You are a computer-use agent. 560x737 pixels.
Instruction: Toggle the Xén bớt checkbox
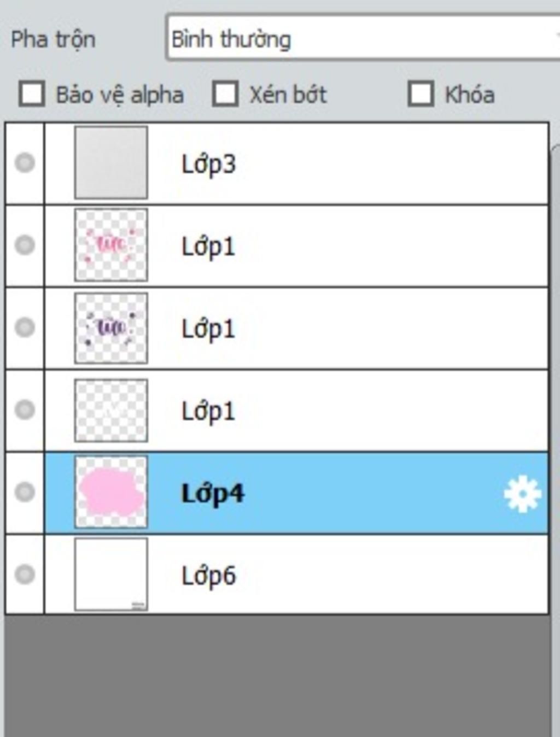click(225, 93)
